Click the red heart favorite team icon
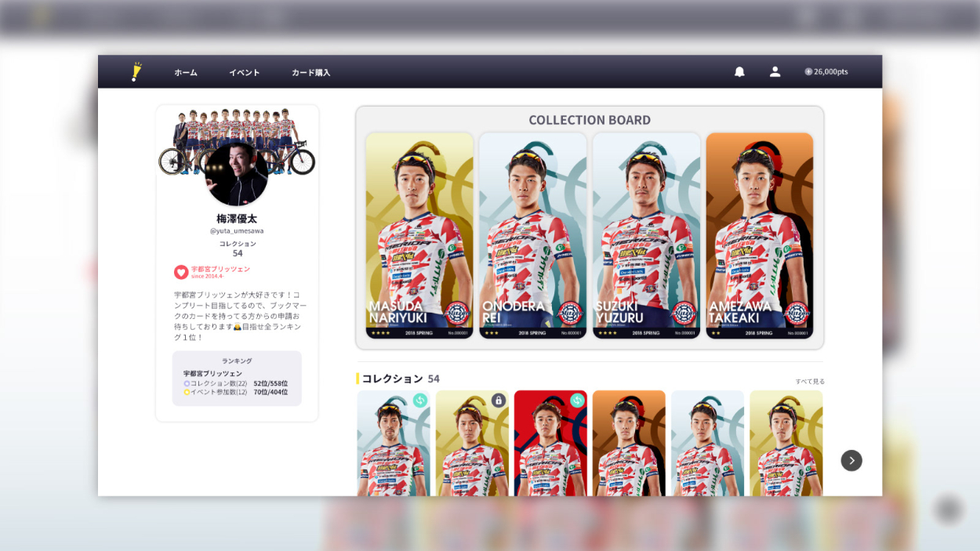The height and width of the screenshot is (551, 980). click(181, 272)
